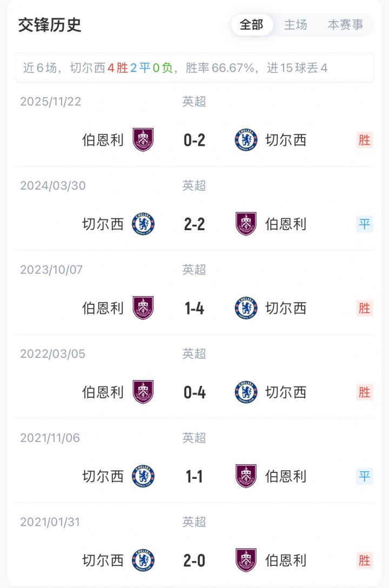
Task: Click the 平 badge on 2021/11/06 match
Action: pyautogui.click(x=365, y=476)
